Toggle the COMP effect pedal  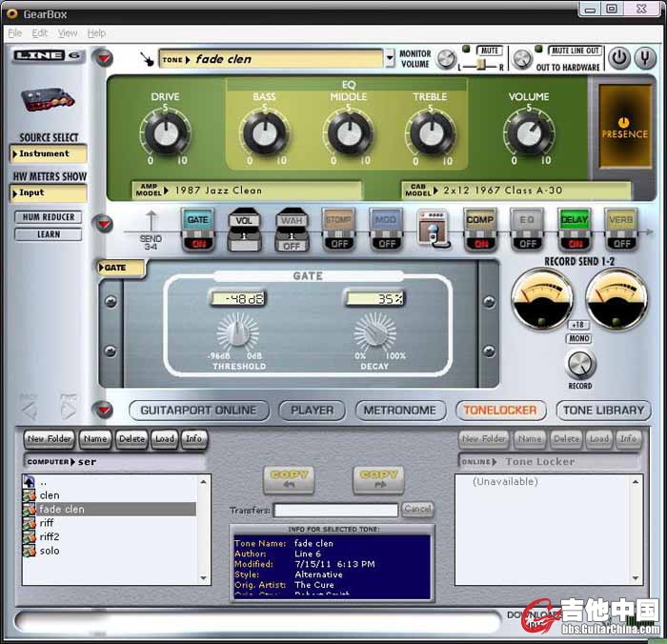pos(480,231)
